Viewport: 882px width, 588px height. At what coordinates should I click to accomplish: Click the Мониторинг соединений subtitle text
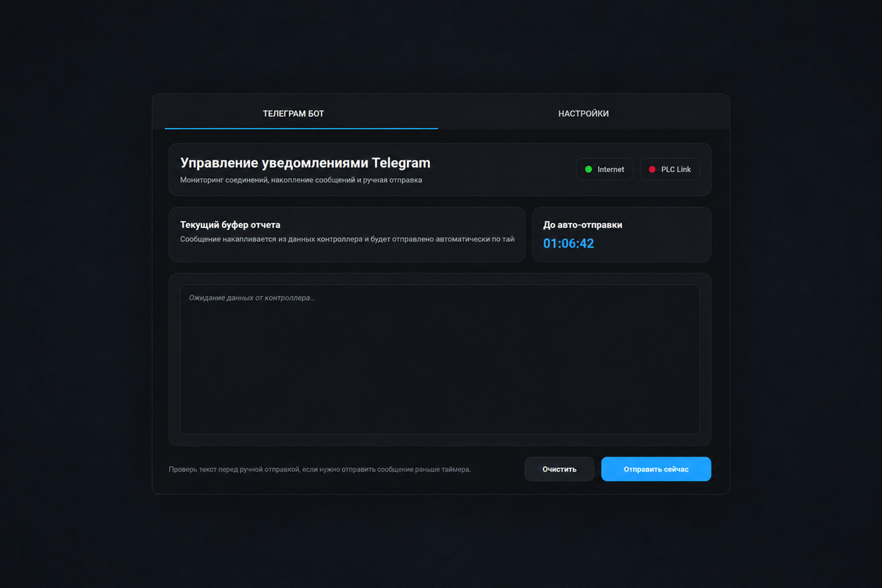[301, 179]
